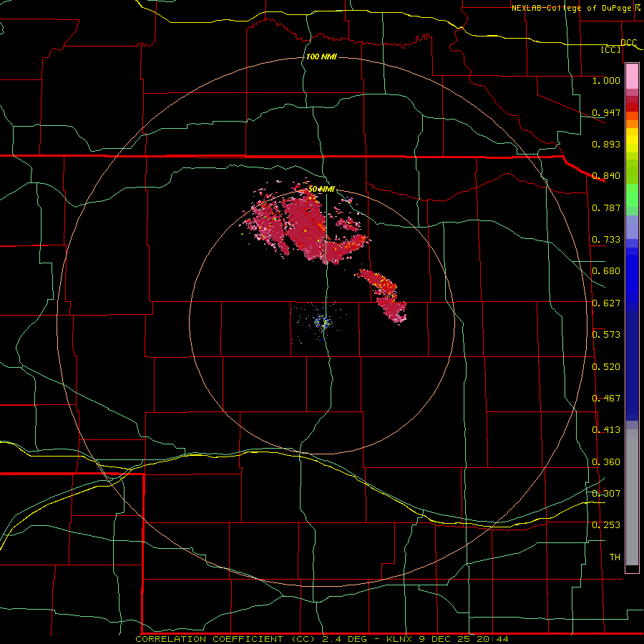Select the 0.627 legend value
This screenshot has height=644, width=644.
point(606,303)
